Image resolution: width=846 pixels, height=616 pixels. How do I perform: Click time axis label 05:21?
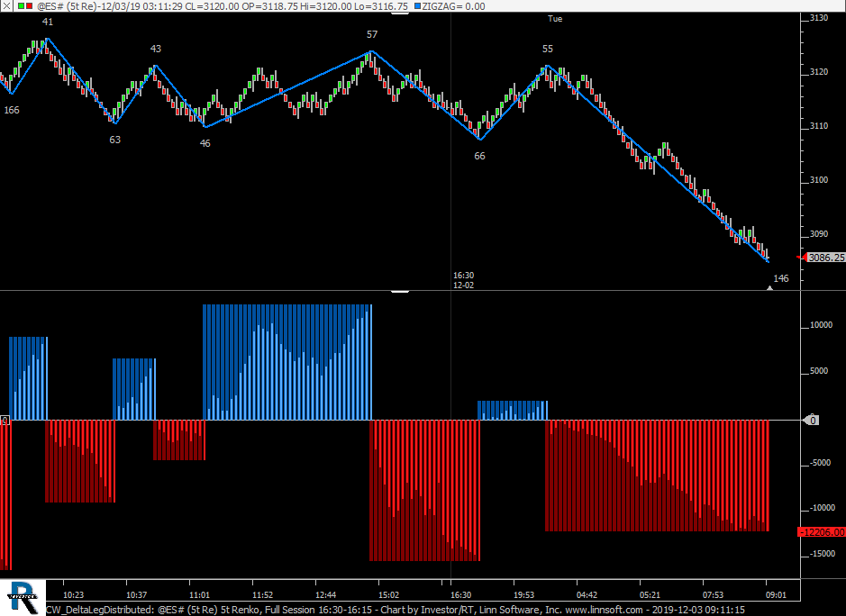pyautogui.click(x=650, y=594)
